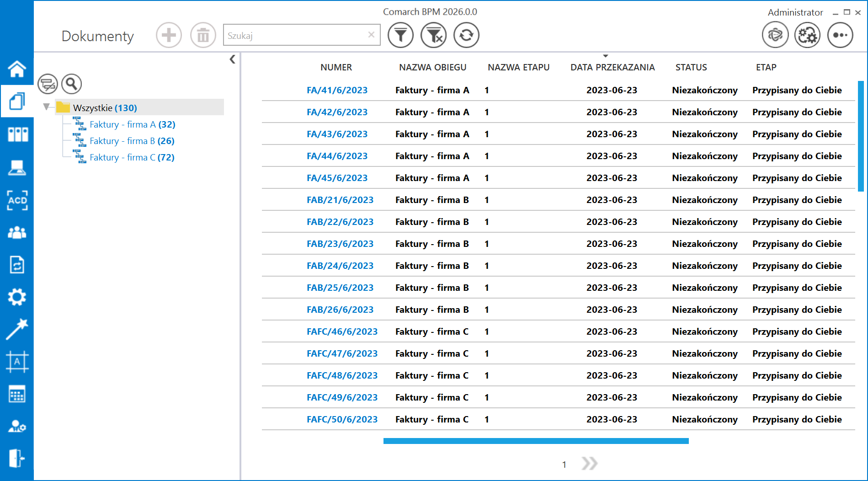Select Faktury - firma B tree item
The width and height of the screenshot is (868, 481).
click(x=132, y=141)
